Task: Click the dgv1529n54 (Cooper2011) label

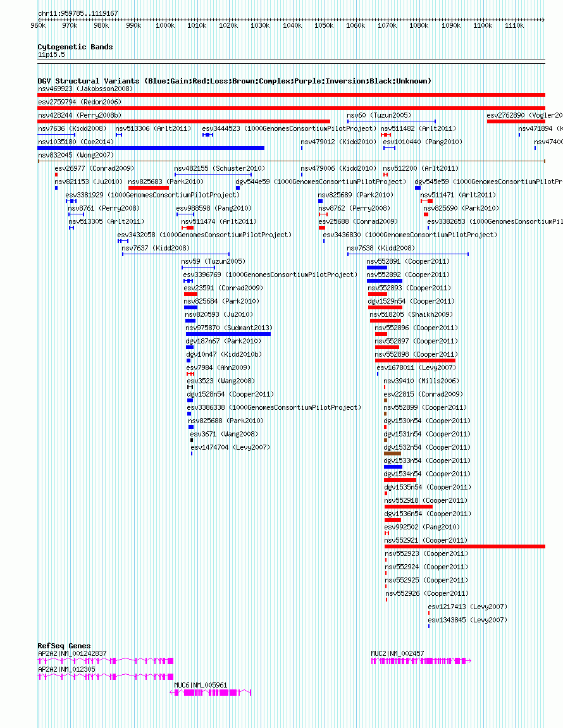Action: (412, 301)
